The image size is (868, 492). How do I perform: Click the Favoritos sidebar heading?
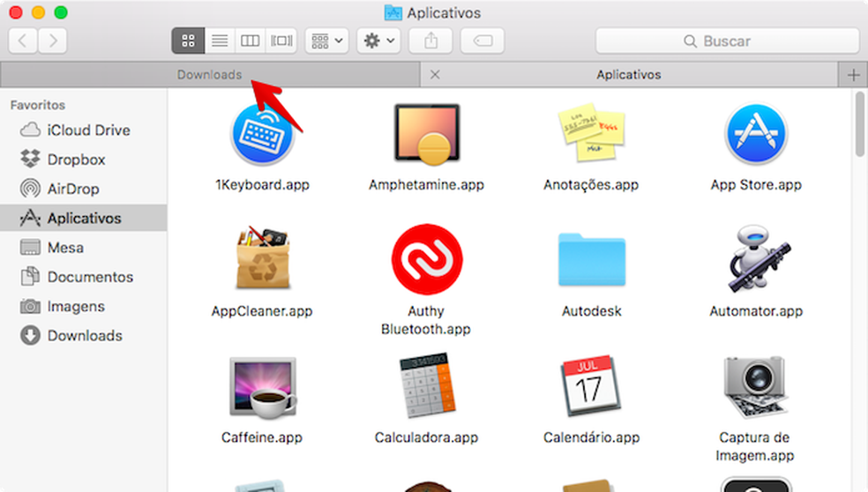[38, 105]
